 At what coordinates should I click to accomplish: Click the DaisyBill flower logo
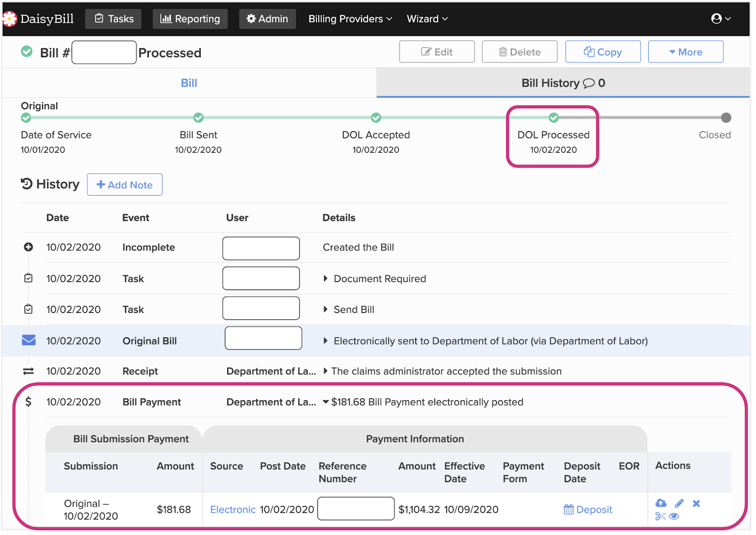[9, 19]
